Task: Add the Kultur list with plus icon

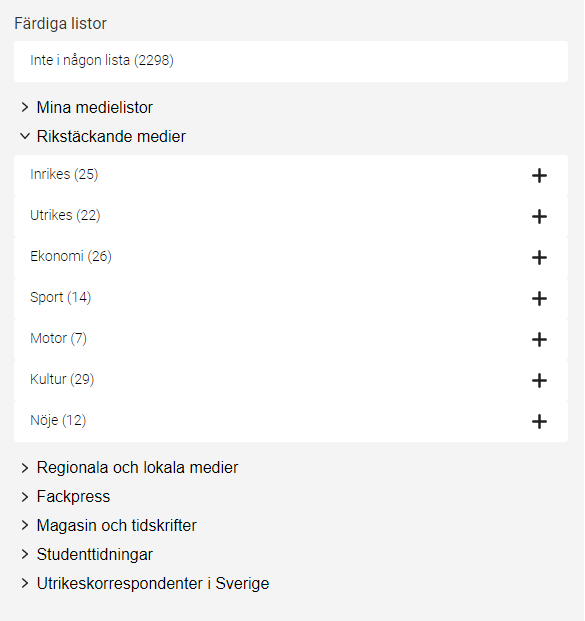Action: click(539, 381)
